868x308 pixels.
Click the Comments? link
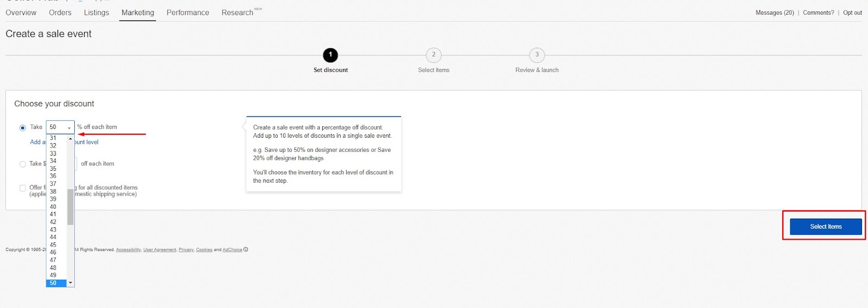click(819, 12)
